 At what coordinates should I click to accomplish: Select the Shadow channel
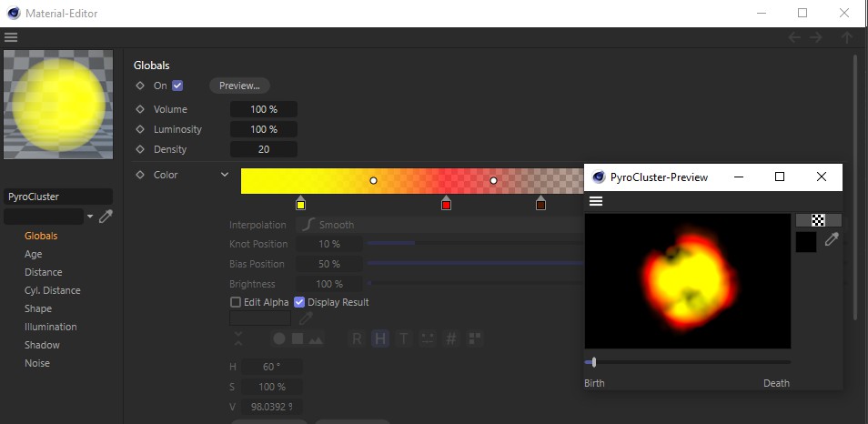pos(42,346)
